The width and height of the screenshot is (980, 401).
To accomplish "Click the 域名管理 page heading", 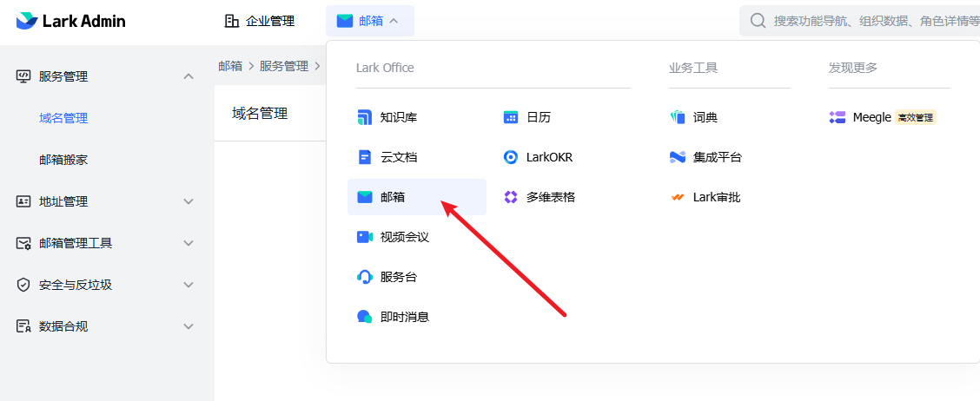I will point(260,114).
